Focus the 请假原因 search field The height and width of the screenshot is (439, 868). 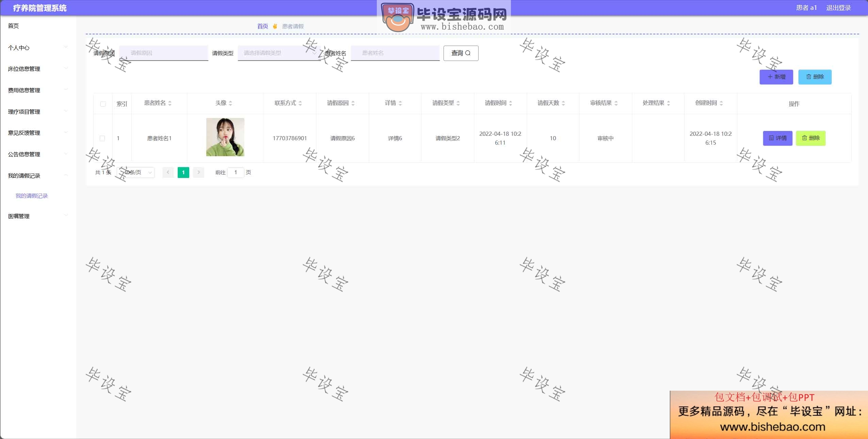tap(164, 53)
